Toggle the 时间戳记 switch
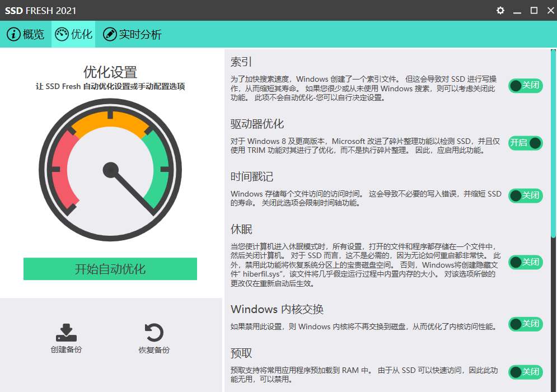557x392 pixels. pos(526,195)
